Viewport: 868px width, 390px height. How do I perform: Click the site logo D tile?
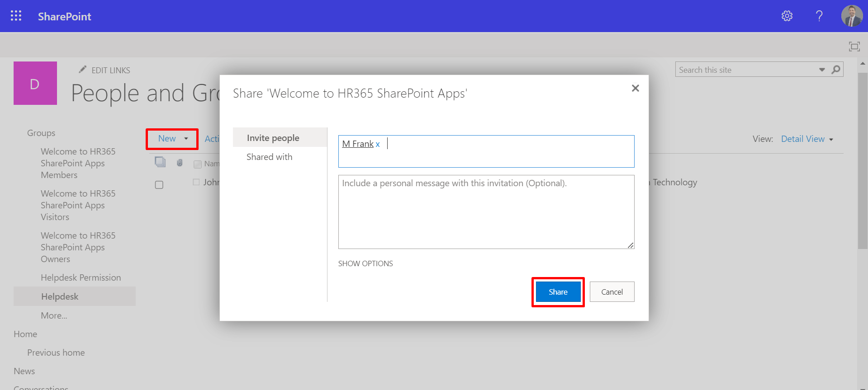coord(35,83)
